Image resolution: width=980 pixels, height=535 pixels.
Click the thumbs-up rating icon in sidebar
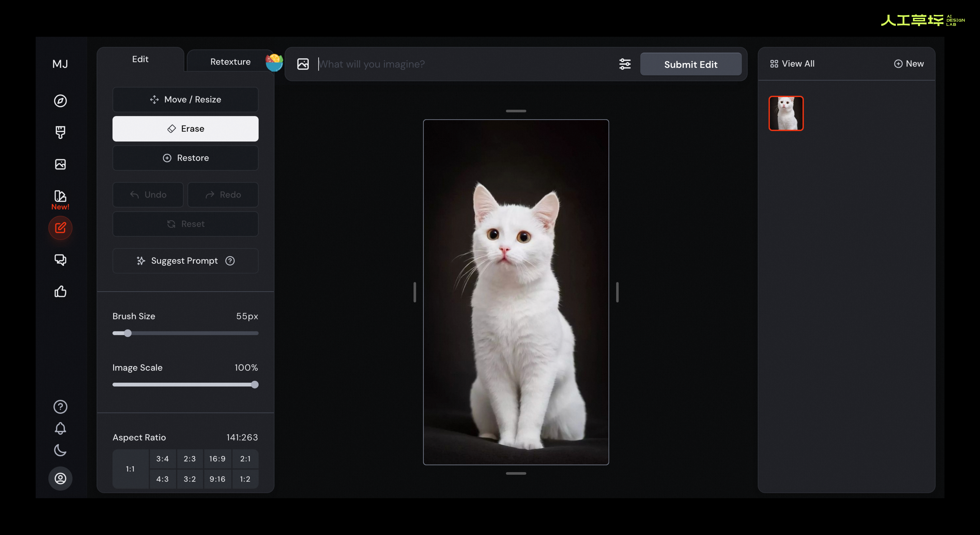tap(60, 292)
